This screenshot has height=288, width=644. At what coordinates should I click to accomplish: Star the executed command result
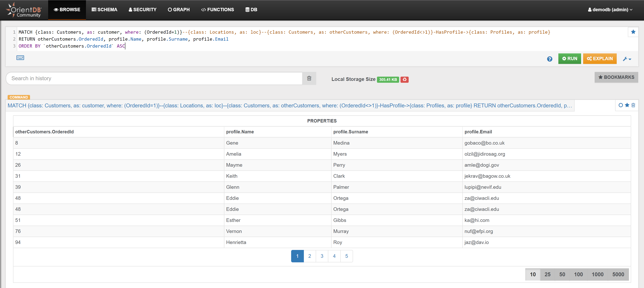point(627,105)
